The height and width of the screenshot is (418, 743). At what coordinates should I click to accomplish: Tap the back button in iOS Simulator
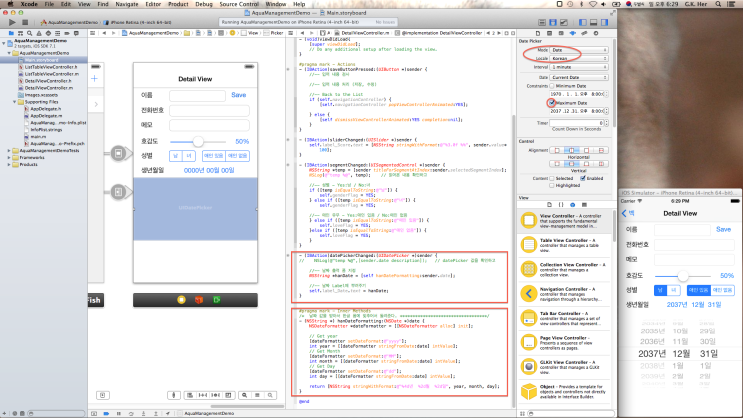pyautogui.click(x=630, y=213)
